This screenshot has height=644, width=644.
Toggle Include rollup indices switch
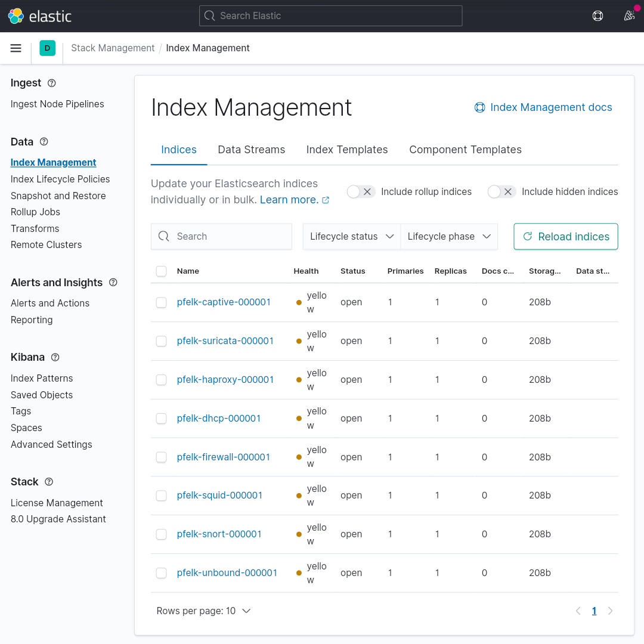click(x=361, y=192)
